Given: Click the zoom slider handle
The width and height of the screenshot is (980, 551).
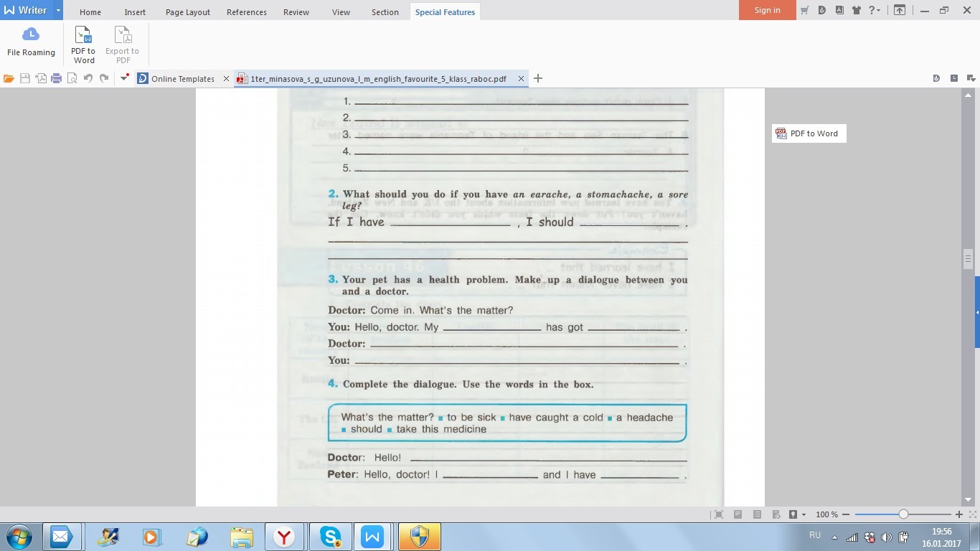Looking at the screenshot, I should point(903,514).
